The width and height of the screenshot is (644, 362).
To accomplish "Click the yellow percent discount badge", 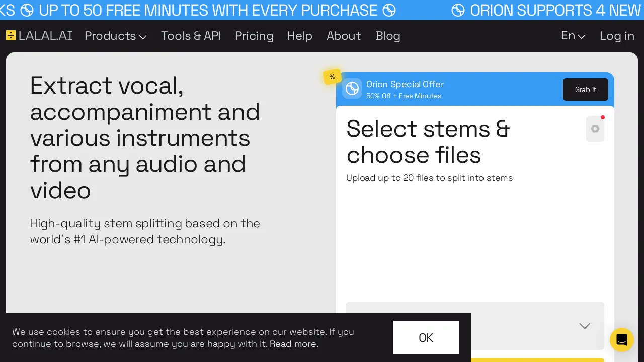I will click(x=332, y=77).
